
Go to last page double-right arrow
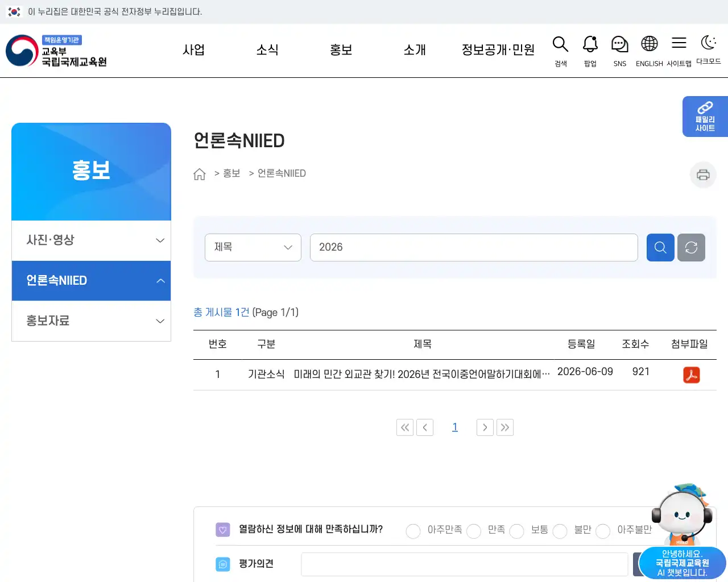click(505, 427)
